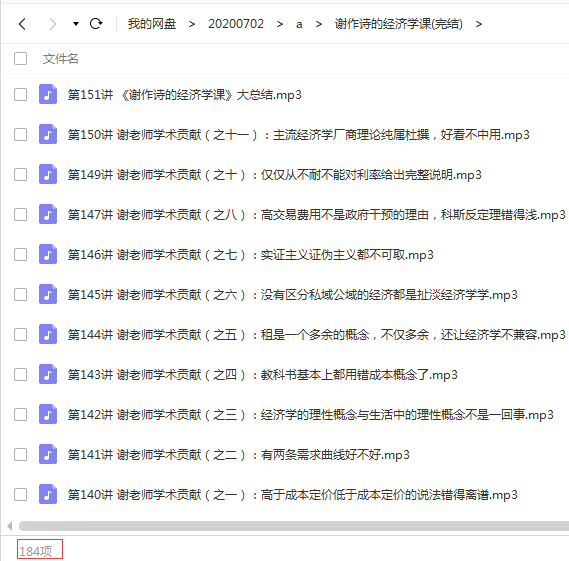The width and height of the screenshot is (569, 561).
Task: Click the forward navigation arrow
Action: point(53,24)
